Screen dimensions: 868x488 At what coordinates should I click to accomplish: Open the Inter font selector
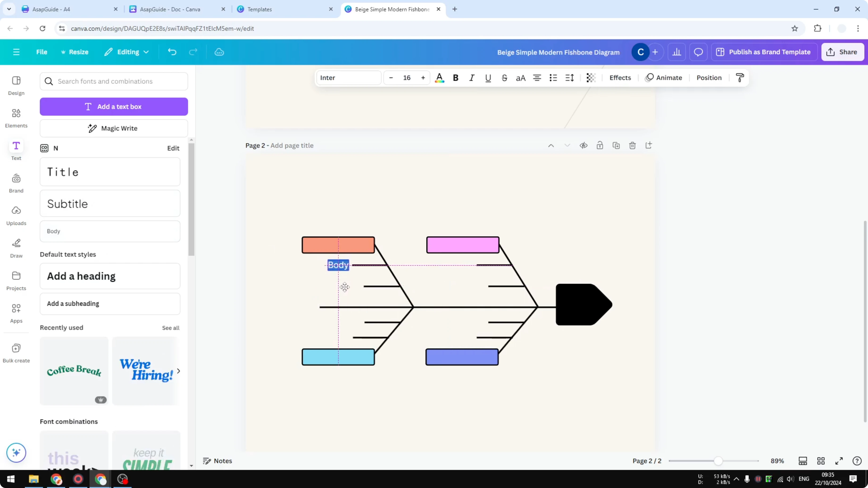click(349, 78)
